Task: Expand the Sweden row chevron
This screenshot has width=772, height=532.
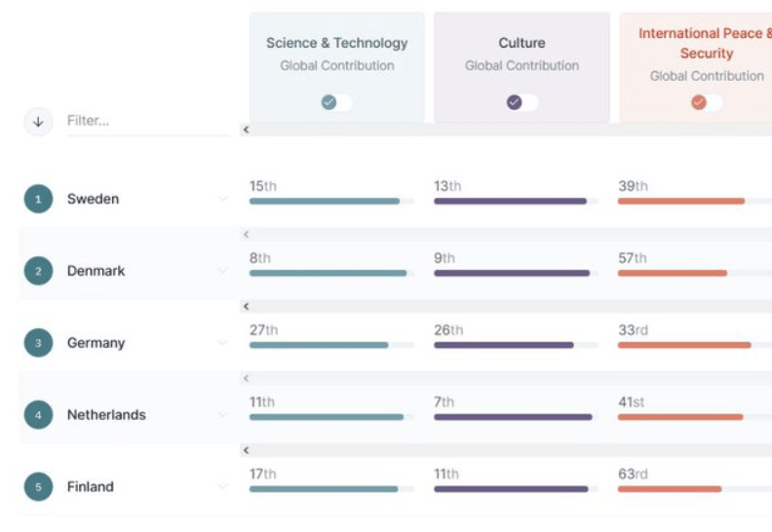Action: click(x=222, y=199)
